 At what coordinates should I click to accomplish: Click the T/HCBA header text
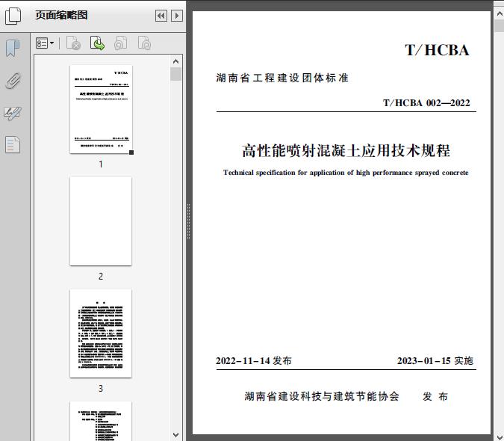[x=437, y=50]
